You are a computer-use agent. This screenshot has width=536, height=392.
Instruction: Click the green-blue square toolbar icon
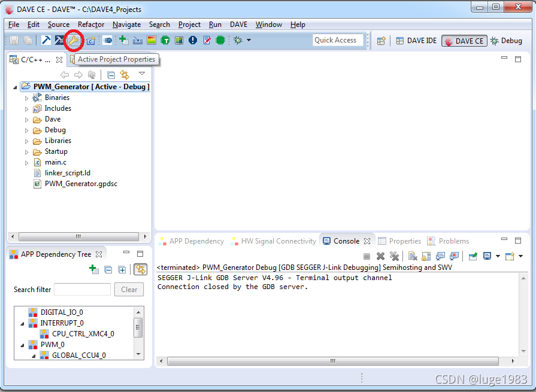coord(179,40)
